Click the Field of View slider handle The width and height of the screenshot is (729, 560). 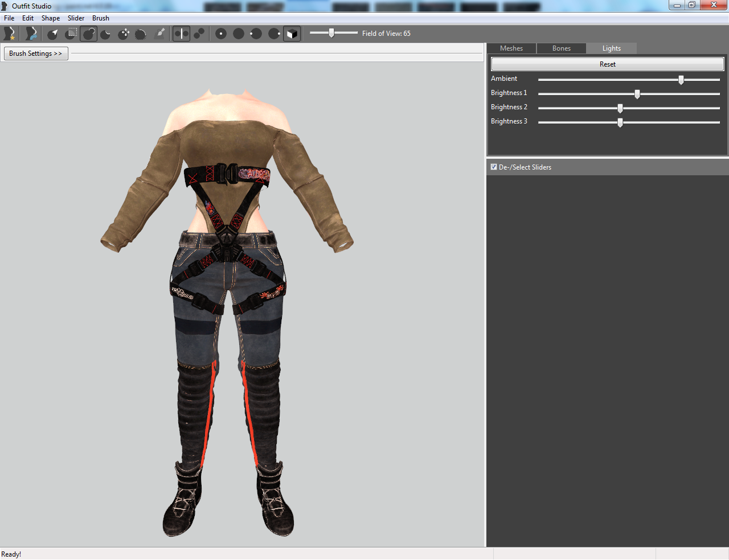[x=331, y=33]
